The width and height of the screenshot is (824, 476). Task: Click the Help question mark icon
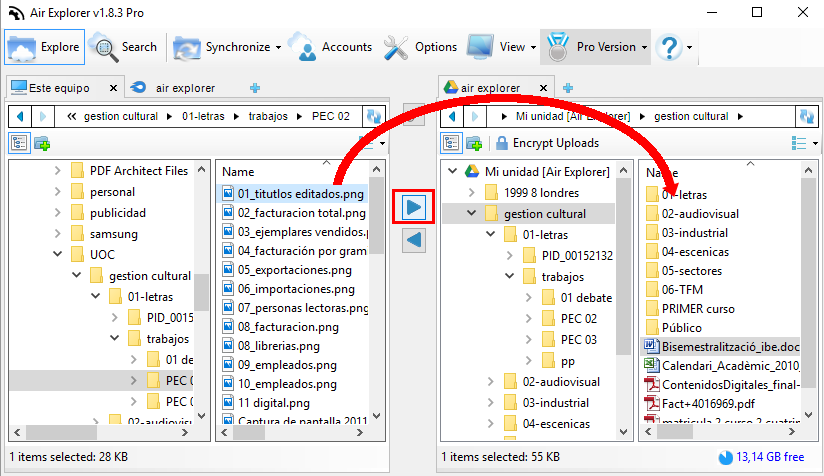670,47
